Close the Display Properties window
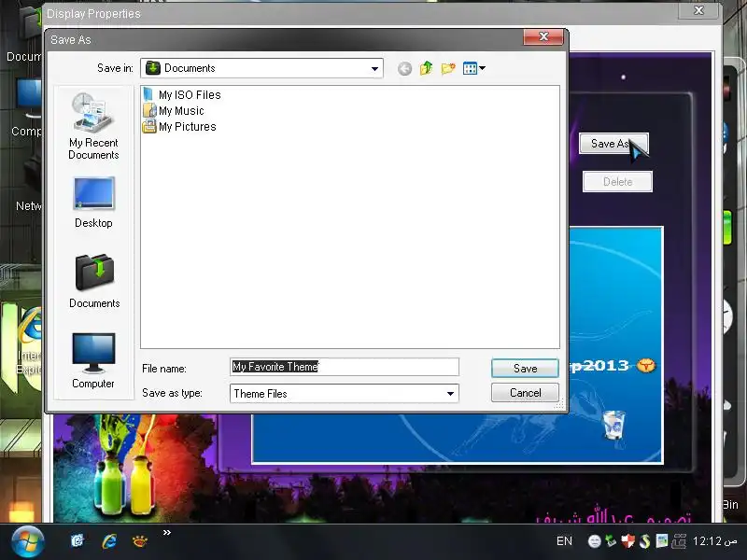This screenshot has height=560, width=747. point(698,10)
